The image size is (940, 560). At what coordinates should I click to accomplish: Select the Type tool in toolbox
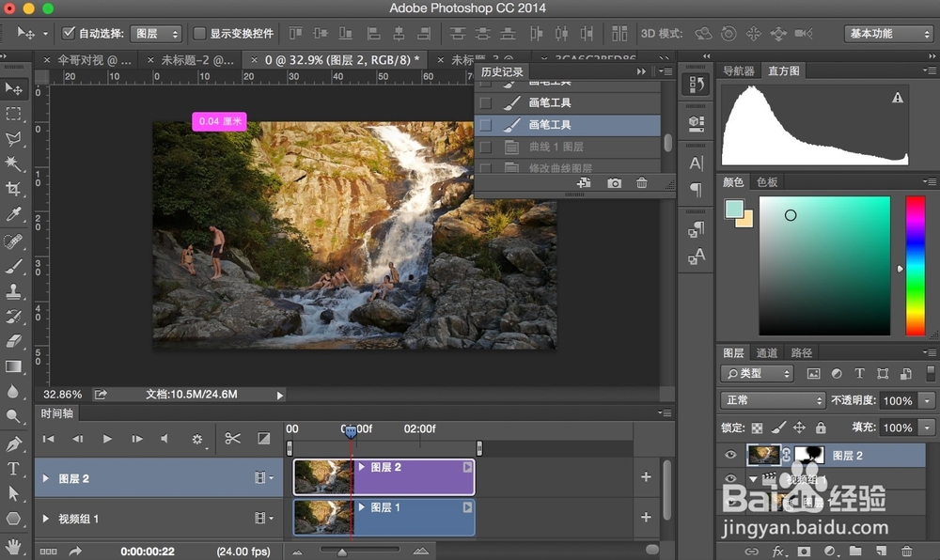click(13, 468)
